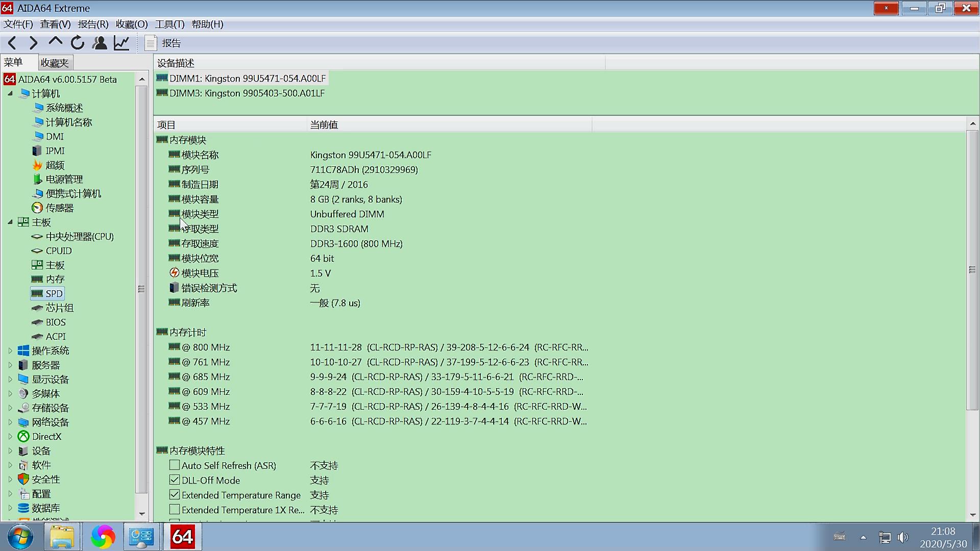Click the Back navigation arrow

click(12, 43)
